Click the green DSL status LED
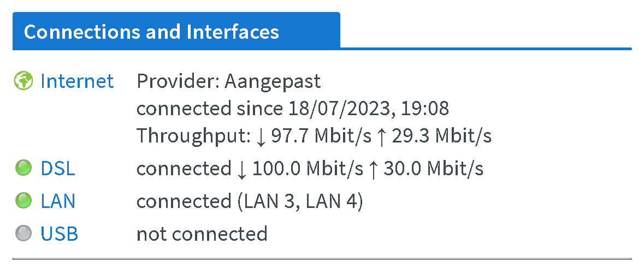The image size is (644, 268). point(23,169)
